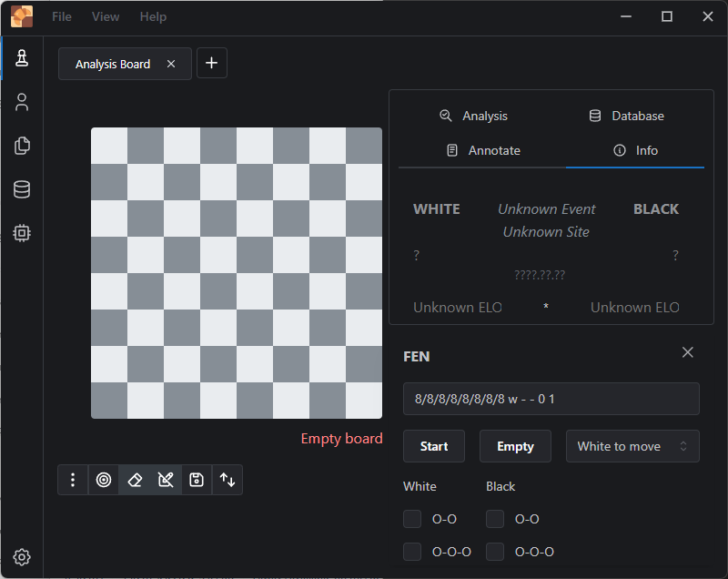The image size is (728, 579).
Task: Open the board options three-dot menu
Action: pyautogui.click(x=73, y=480)
